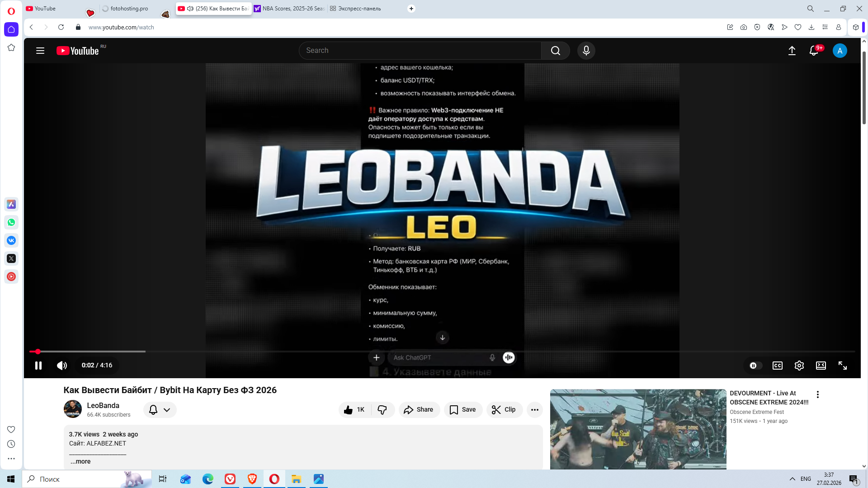This screenshot has height=488, width=868.
Task: Expand description with ...more
Action: point(80,461)
